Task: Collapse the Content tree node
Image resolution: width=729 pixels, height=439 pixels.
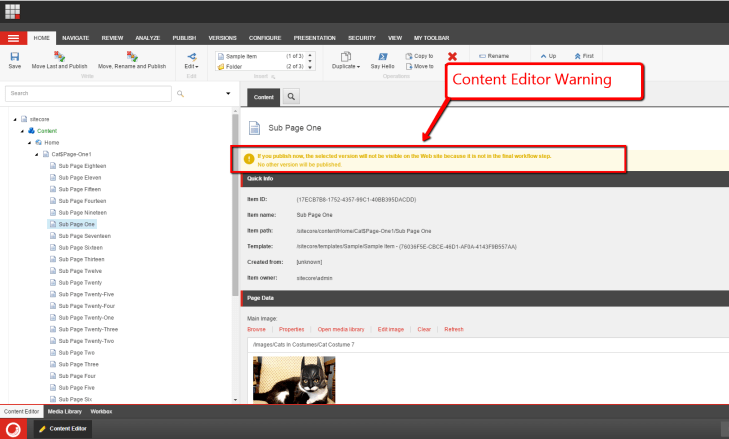Action: coord(22,131)
